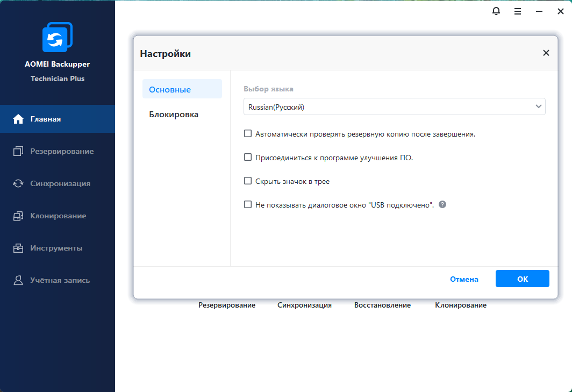The height and width of the screenshot is (392, 572).
Task: Click help icon beside USB option
Action: coord(442,204)
